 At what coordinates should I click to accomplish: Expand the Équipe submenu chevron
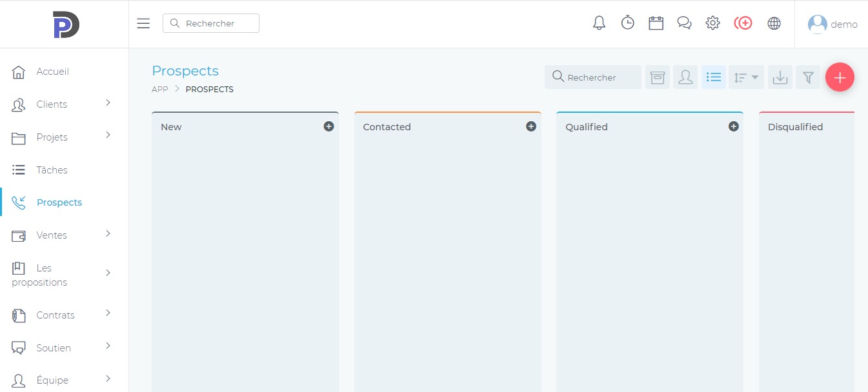coord(108,378)
